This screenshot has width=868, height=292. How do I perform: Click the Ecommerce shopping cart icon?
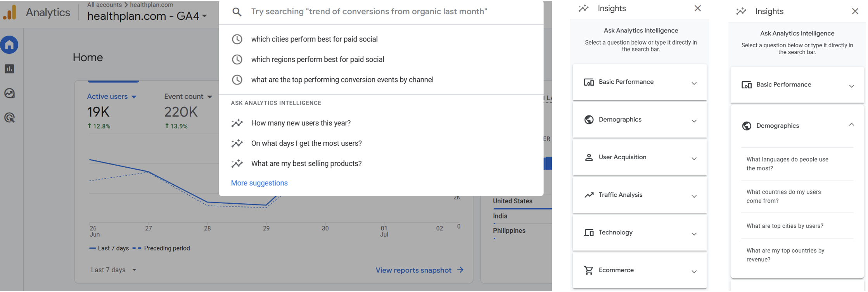point(589,270)
